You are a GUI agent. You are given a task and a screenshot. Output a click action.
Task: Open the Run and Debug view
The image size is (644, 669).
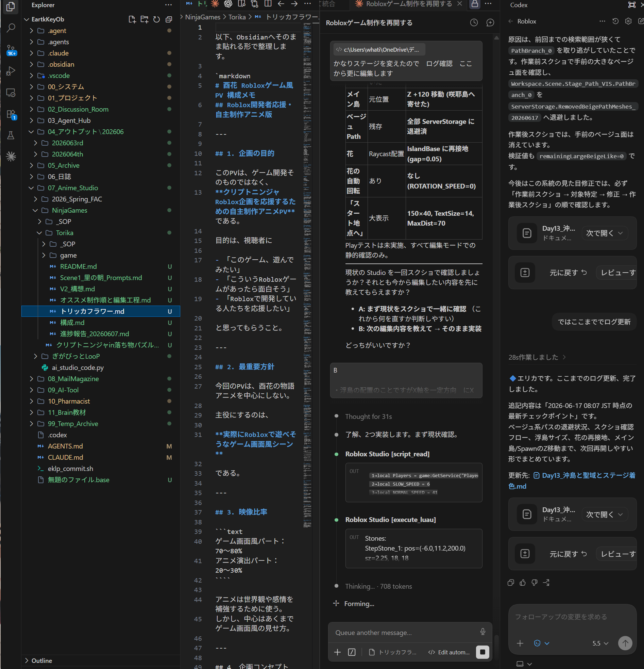[x=11, y=71]
